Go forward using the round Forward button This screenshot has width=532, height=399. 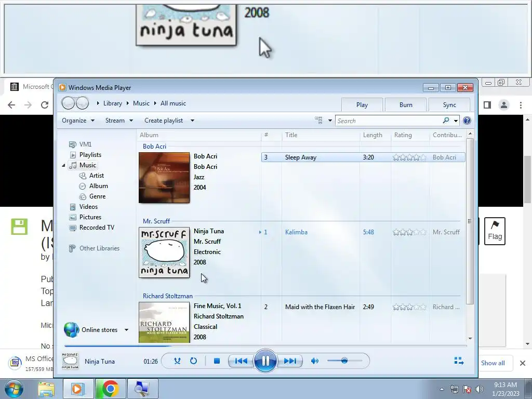pyautogui.click(x=83, y=103)
